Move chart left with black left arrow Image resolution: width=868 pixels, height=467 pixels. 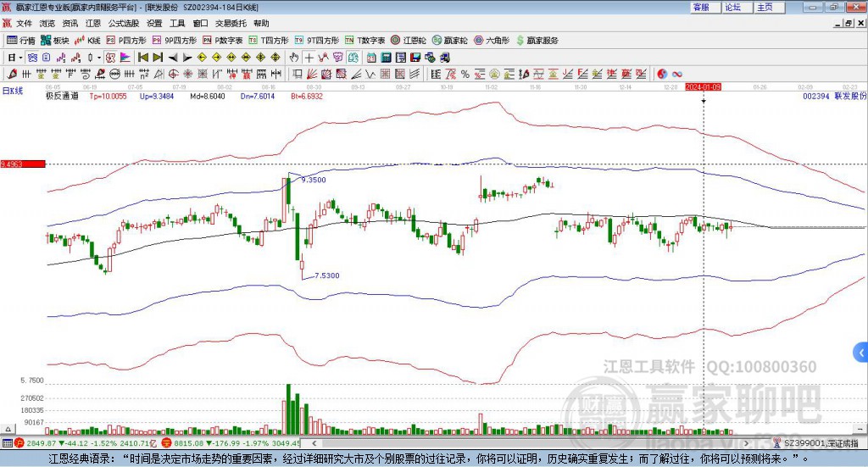(x=173, y=57)
